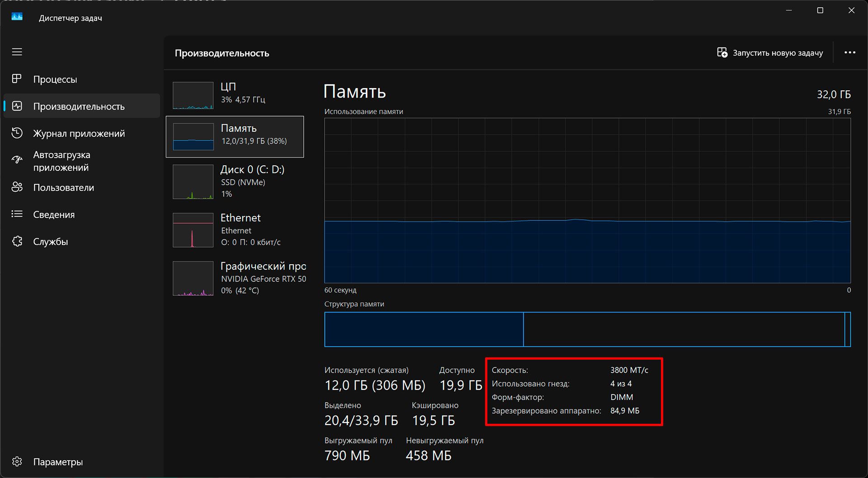868x478 pixels.
Task: Click Запустить новую задачу button
Action: (770, 53)
